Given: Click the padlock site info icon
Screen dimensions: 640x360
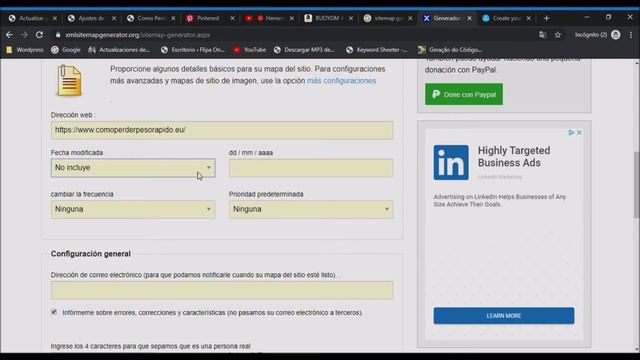Looking at the screenshot, I should tap(58, 35).
